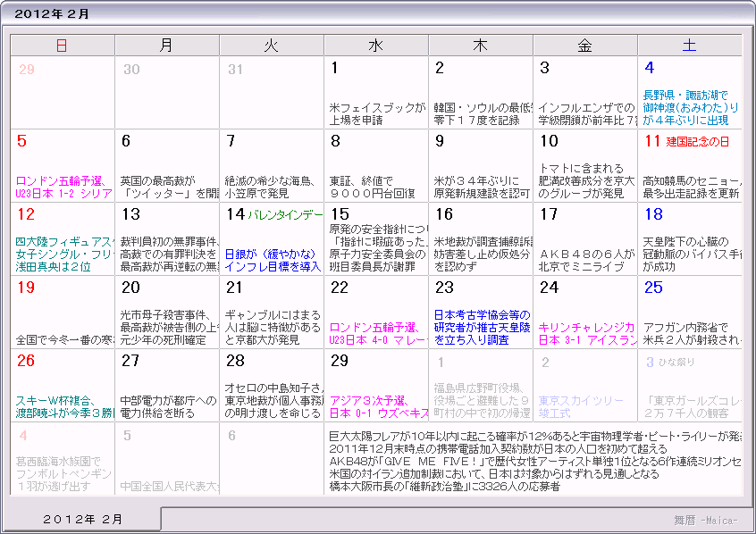Select the 東京ガールズコレ entry on March 3
Image resolution: width=756 pixels, height=534 pixels.
[x=692, y=407]
